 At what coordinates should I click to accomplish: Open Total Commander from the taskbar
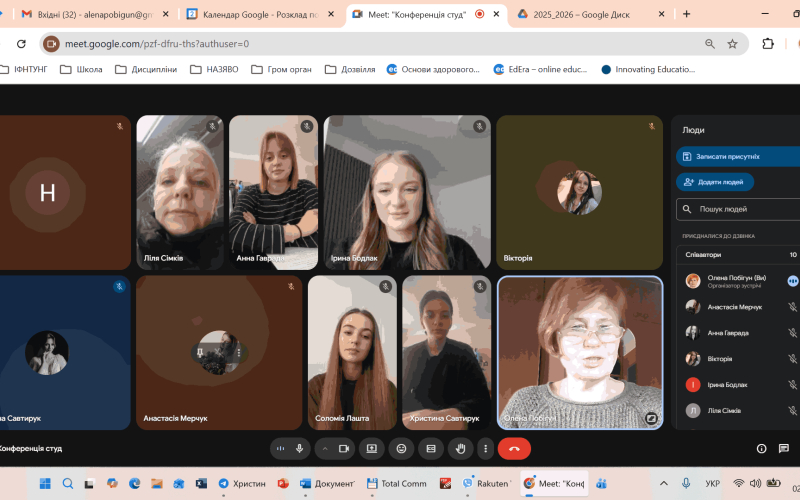coord(398,484)
